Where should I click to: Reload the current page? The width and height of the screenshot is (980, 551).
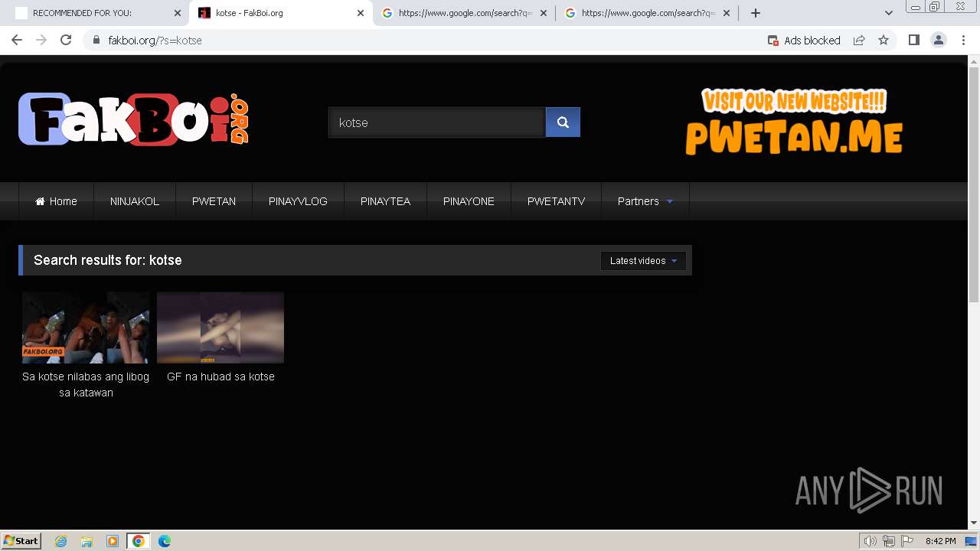(66, 41)
